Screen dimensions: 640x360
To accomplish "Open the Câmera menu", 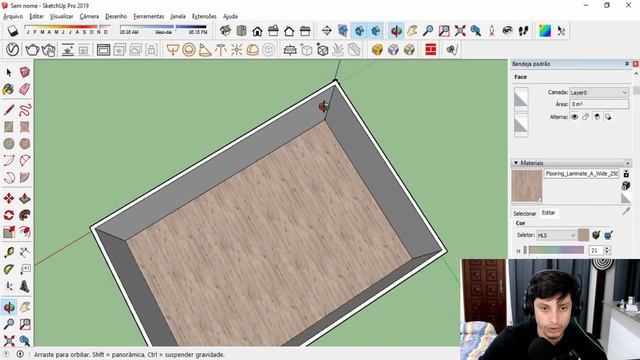I will tap(89, 16).
